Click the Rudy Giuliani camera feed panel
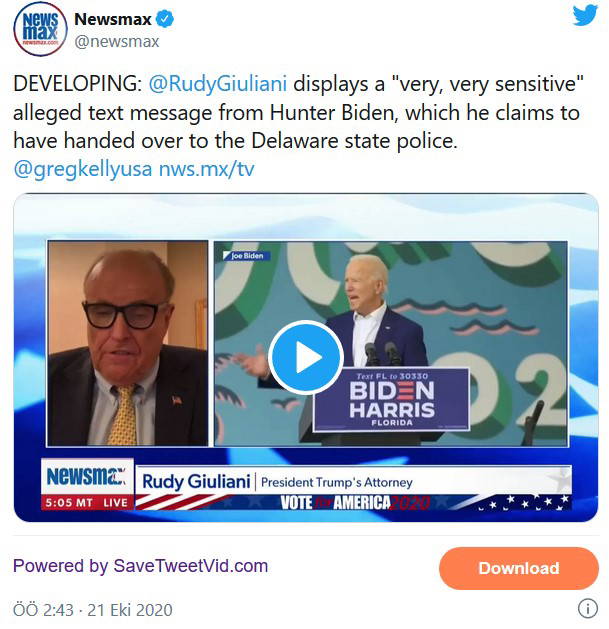 click(x=128, y=343)
